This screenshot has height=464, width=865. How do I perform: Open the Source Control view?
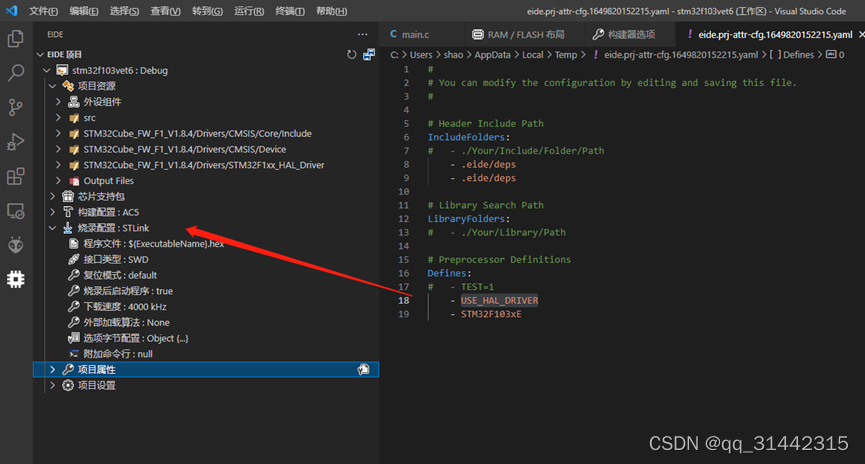(x=15, y=107)
